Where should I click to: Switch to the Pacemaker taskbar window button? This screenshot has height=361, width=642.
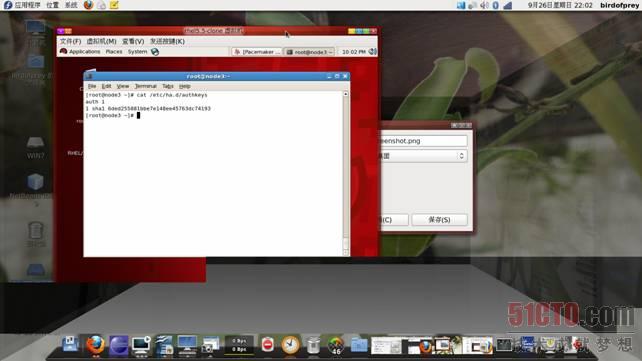coord(257,52)
